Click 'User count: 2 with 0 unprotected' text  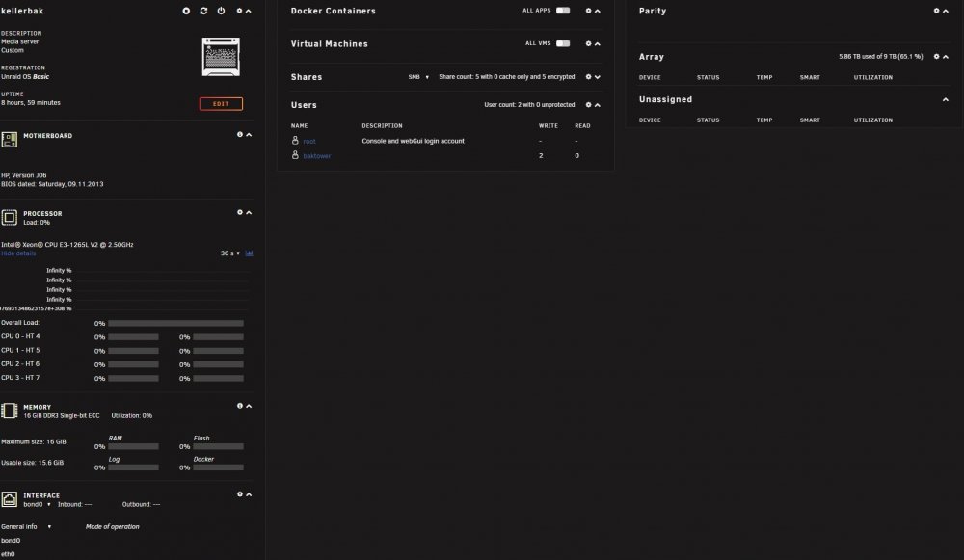tap(529, 105)
